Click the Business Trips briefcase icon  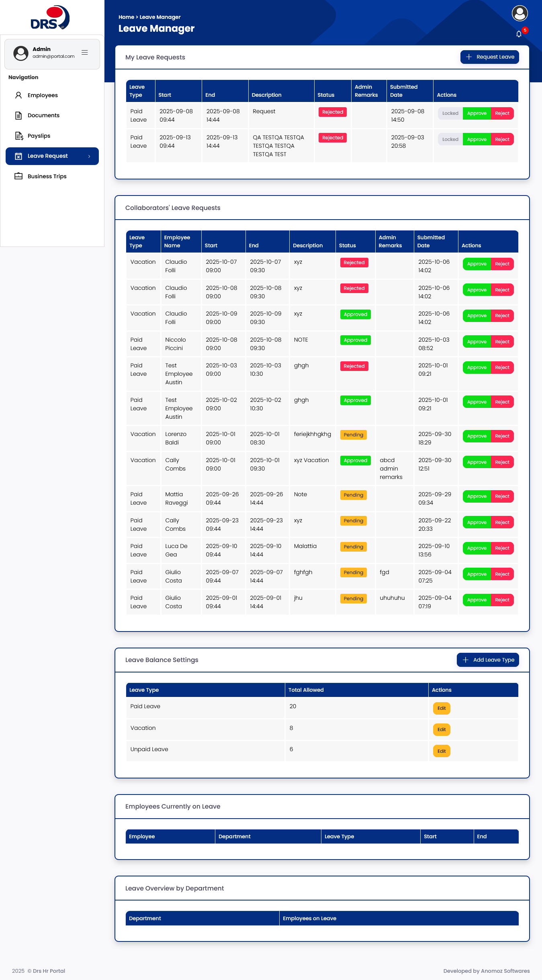18,176
